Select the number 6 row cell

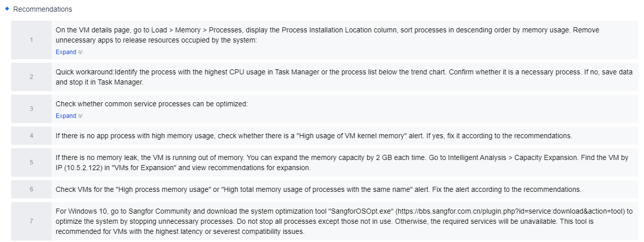31,189
